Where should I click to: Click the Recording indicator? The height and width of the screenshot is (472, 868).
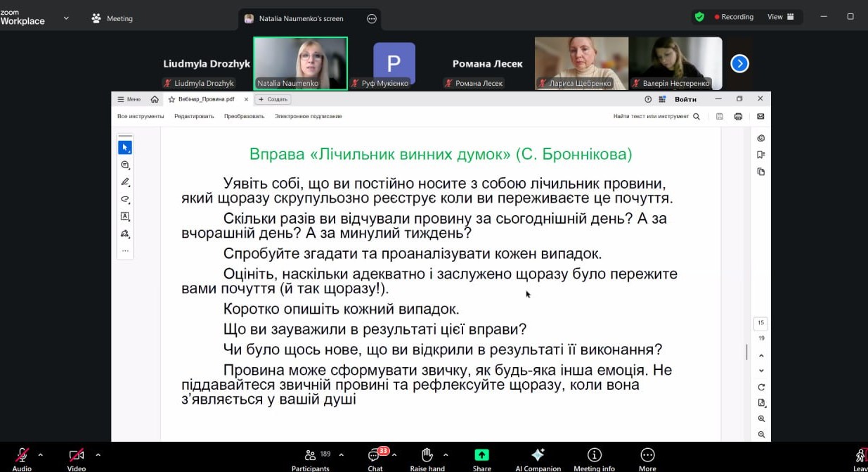click(x=734, y=17)
